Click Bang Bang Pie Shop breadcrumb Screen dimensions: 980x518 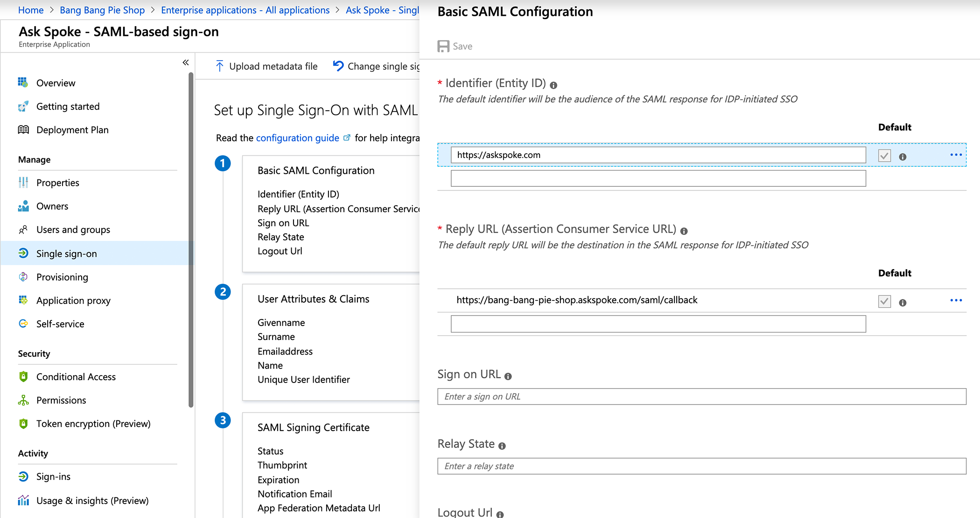click(102, 10)
